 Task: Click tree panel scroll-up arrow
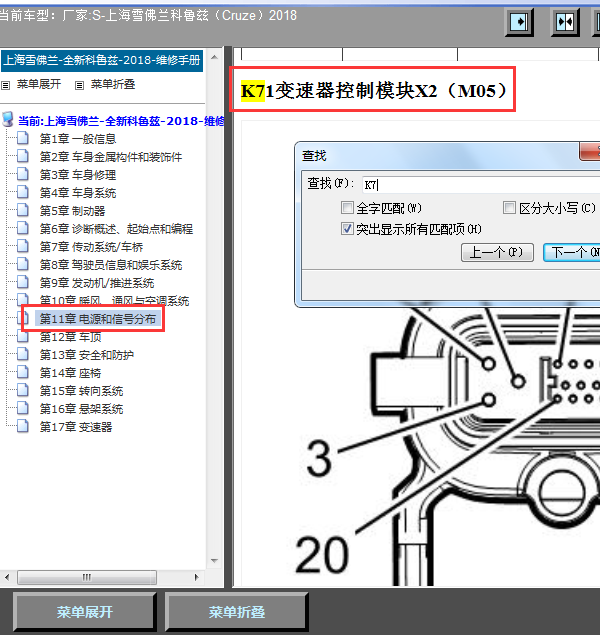point(215,57)
